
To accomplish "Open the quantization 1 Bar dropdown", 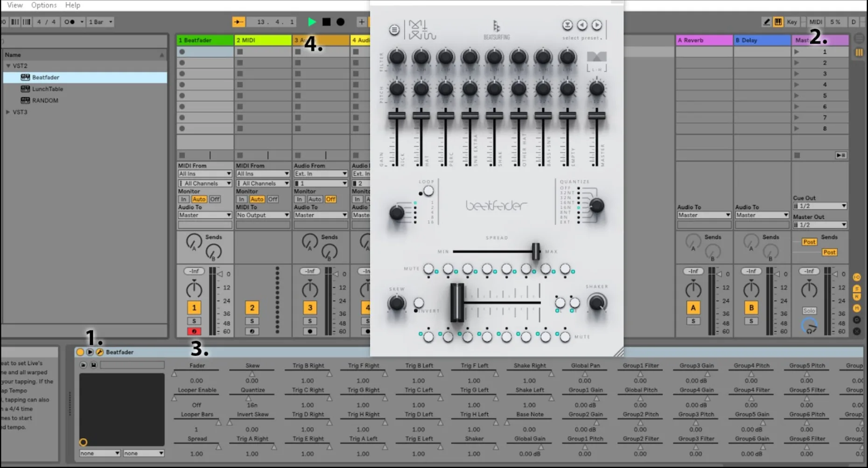I will pyautogui.click(x=100, y=22).
